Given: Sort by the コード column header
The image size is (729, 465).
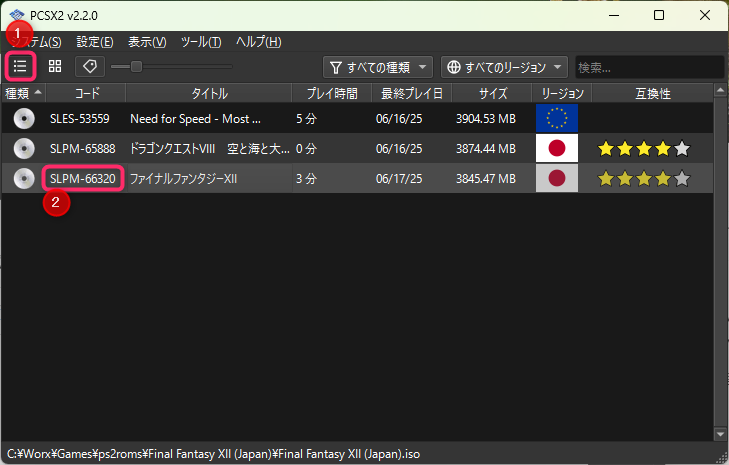Looking at the screenshot, I should 86,93.
